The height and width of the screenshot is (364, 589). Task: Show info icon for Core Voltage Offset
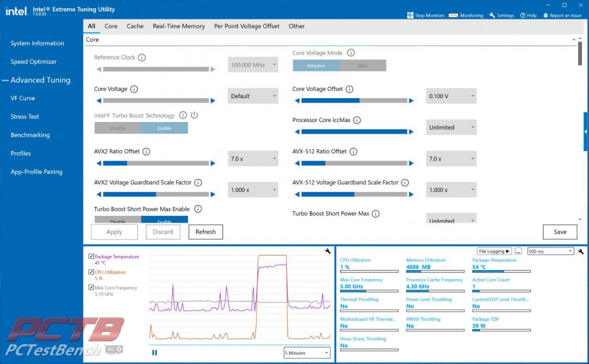tap(350, 89)
